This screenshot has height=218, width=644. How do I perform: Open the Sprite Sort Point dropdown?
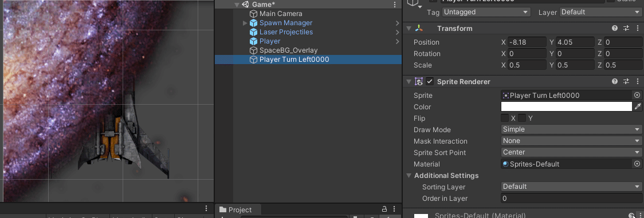tap(571, 152)
